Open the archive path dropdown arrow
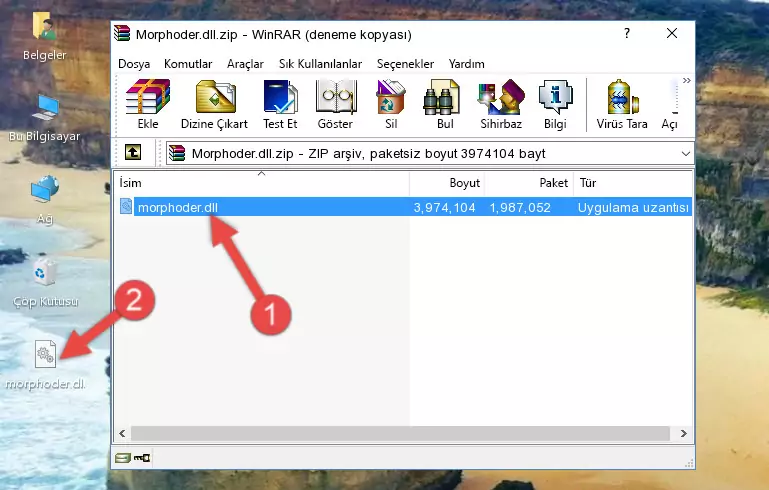Viewport: 769px width, 490px height. coord(686,154)
